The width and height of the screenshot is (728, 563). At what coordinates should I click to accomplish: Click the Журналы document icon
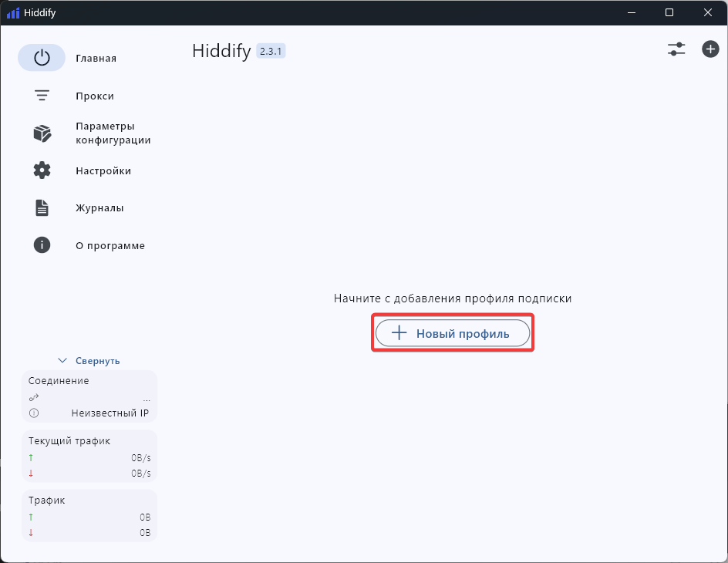click(x=42, y=208)
